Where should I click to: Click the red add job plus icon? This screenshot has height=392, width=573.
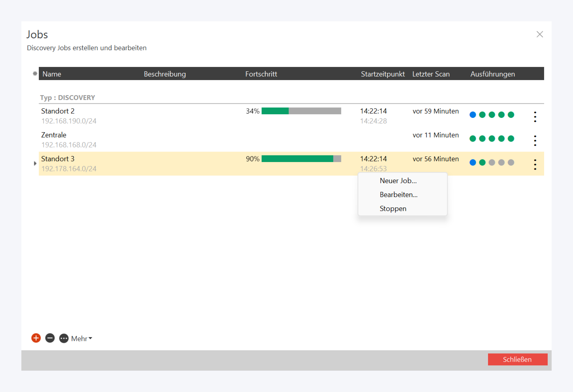36,338
